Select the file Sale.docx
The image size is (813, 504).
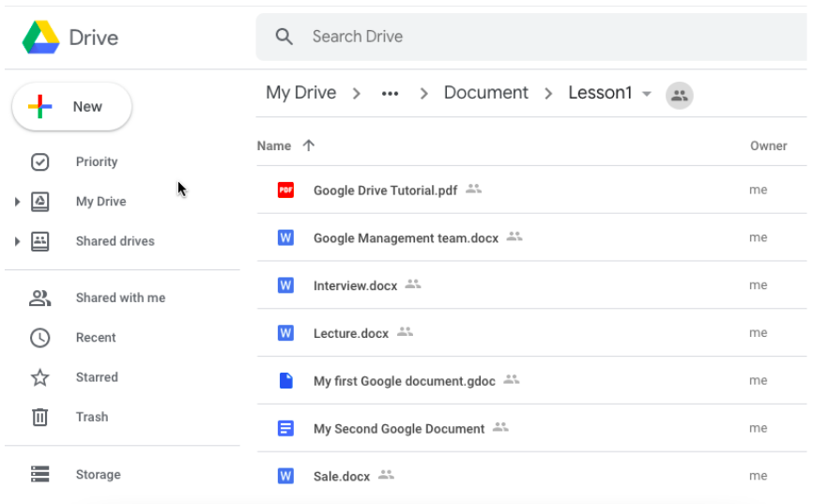pyautogui.click(x=342, y=477)
